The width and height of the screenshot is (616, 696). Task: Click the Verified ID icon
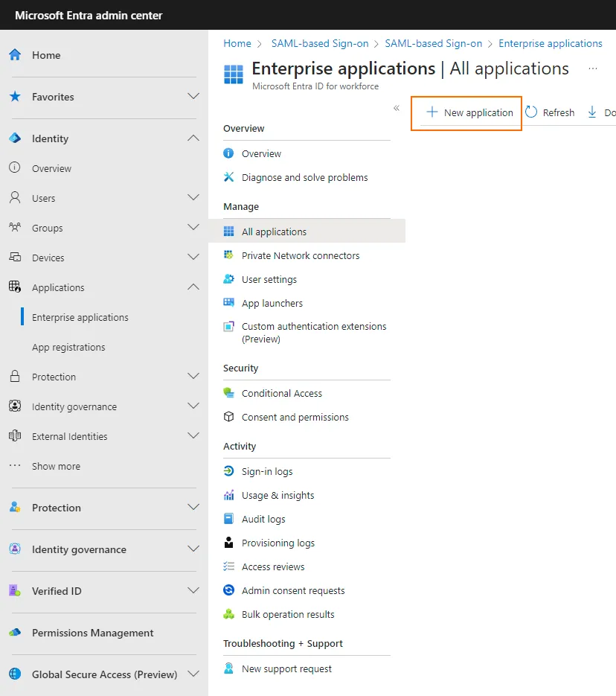(15, 591)
